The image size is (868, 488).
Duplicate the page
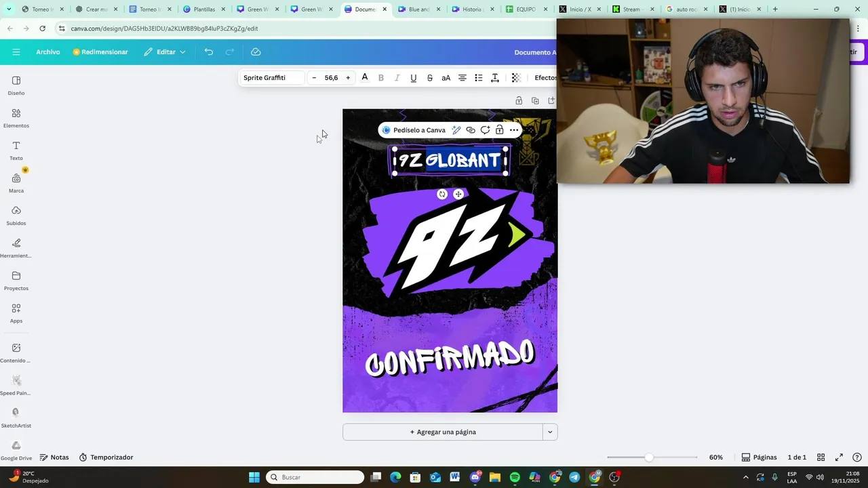point(535,101)
